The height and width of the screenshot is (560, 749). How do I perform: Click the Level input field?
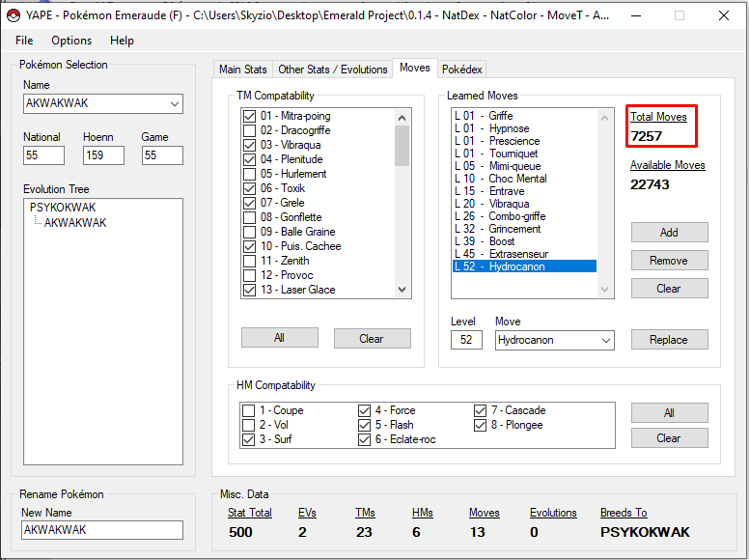(466, 340)
